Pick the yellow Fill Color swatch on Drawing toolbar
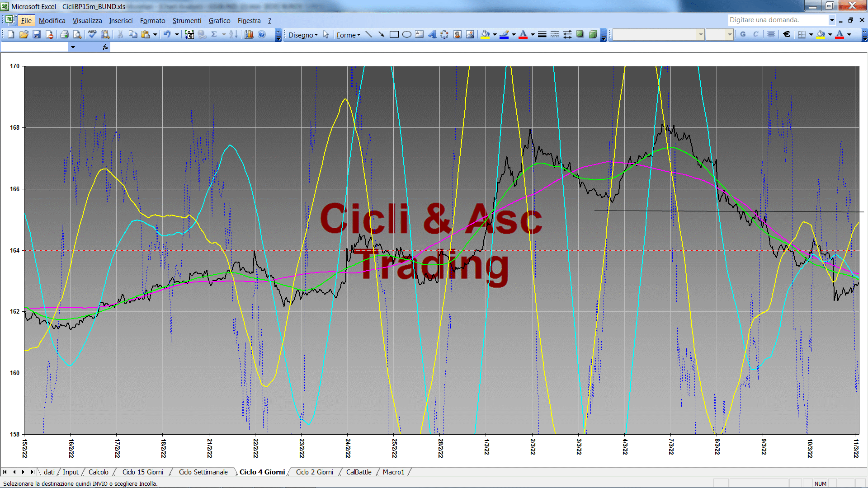The image size is (868, 488). pos(486,34)
